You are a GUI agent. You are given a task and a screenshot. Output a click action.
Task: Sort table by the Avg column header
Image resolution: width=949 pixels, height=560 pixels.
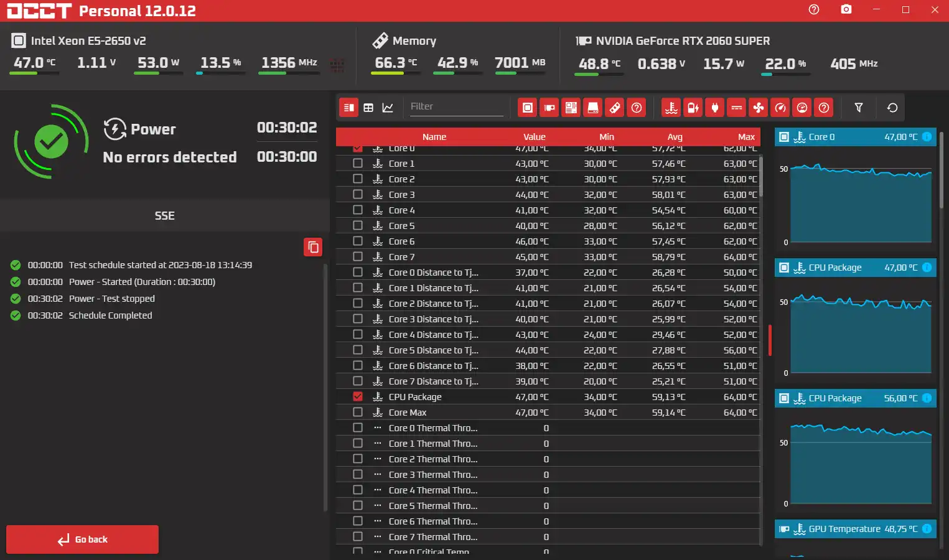(675, 137)
